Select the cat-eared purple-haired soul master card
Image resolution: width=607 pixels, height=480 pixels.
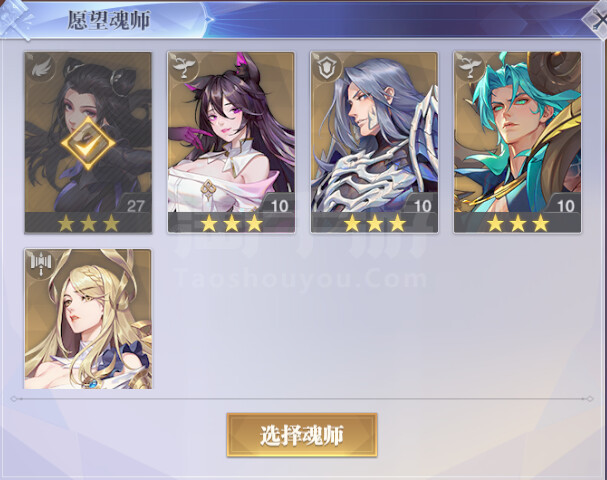tap(231, 143)
